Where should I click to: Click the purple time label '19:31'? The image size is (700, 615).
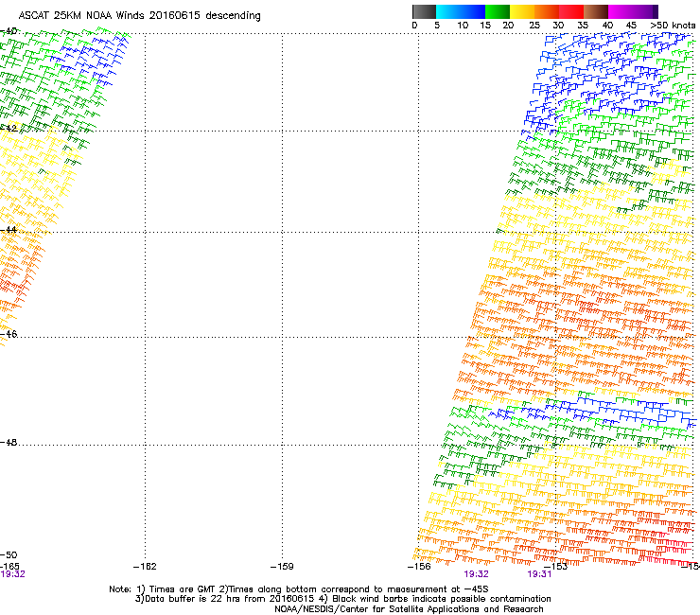point(539,574)
